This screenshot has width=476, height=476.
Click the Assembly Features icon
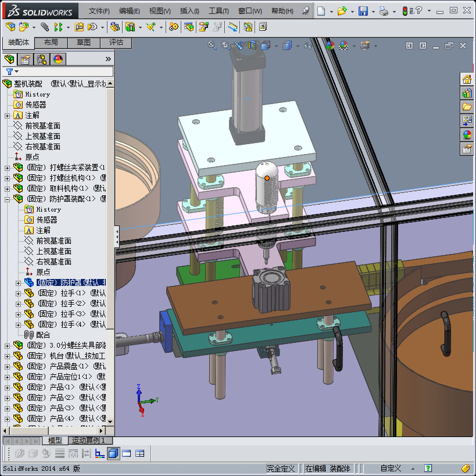130,27
